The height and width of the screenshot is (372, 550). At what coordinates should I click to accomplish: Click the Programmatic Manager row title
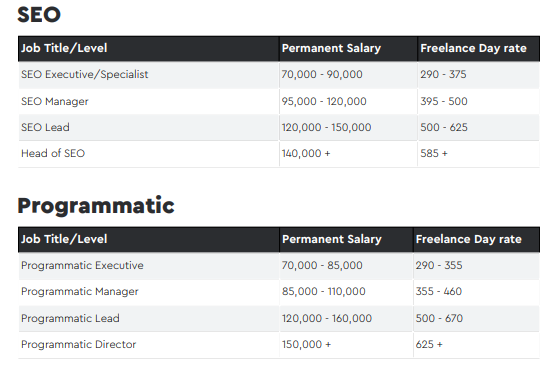click(x=80, y=291)
